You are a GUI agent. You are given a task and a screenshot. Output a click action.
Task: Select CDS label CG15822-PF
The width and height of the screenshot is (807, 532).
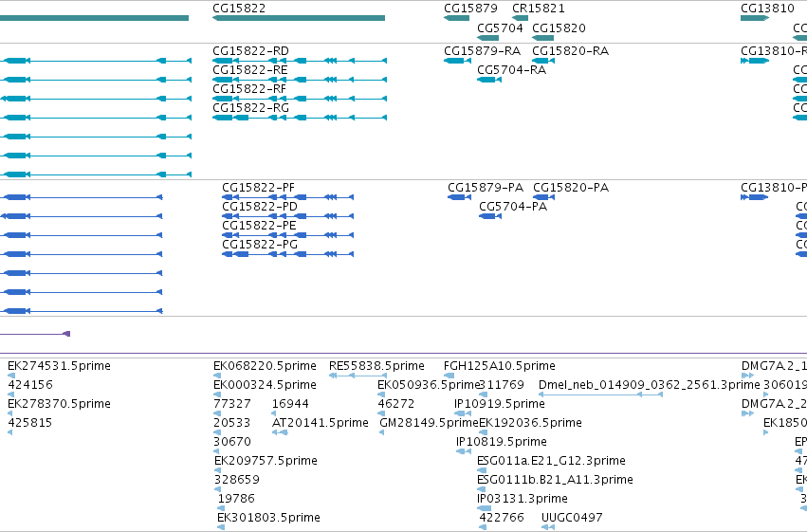pyautogui.click(x=258, y=187)
